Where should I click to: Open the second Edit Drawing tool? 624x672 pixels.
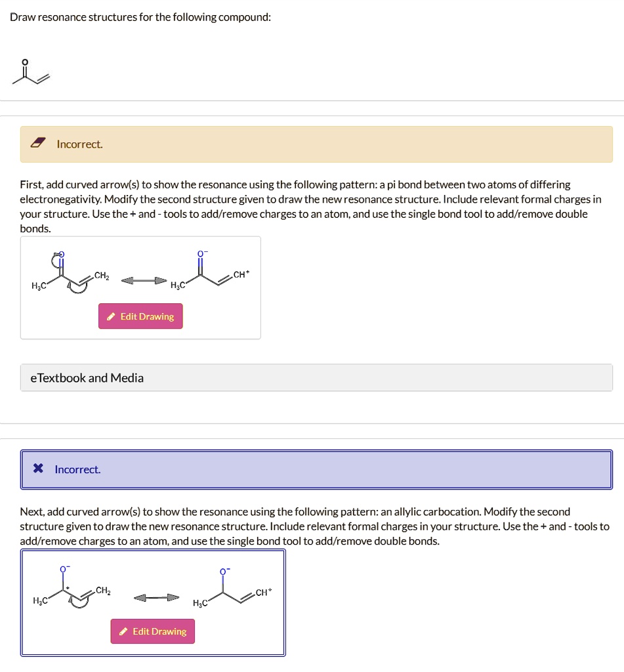pyautogui.click(x=152, y=631)
